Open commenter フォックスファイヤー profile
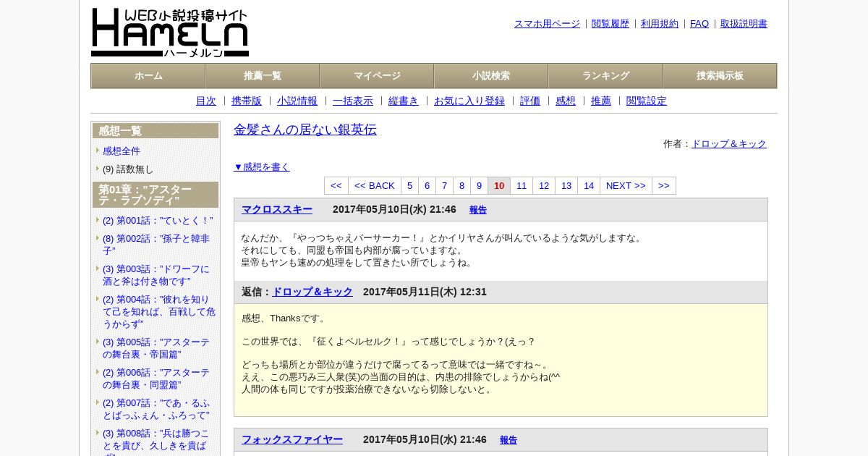The image size is (868, 456). (292, 439)
